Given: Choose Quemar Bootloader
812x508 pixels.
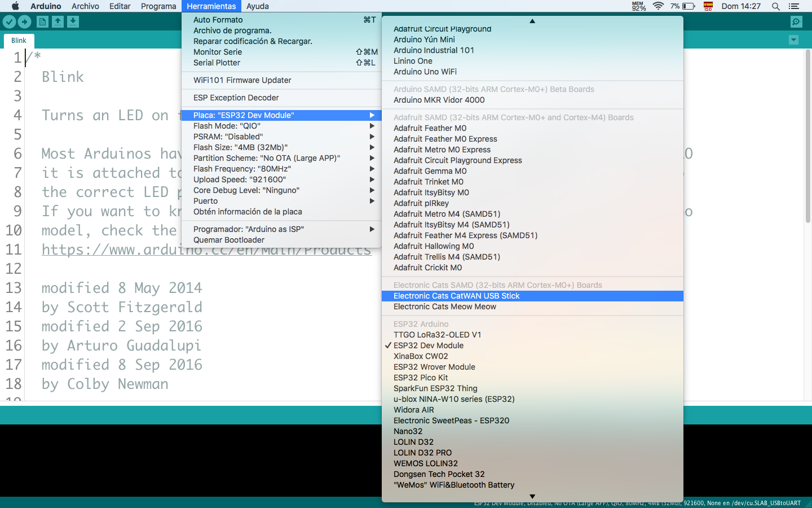Looking at the screenshot, I should click(281, 240).
